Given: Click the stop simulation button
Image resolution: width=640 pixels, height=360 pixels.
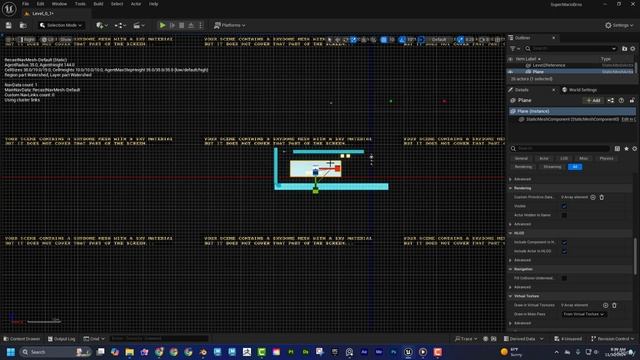Looking at the screenshot, I should tap(182, 25).
